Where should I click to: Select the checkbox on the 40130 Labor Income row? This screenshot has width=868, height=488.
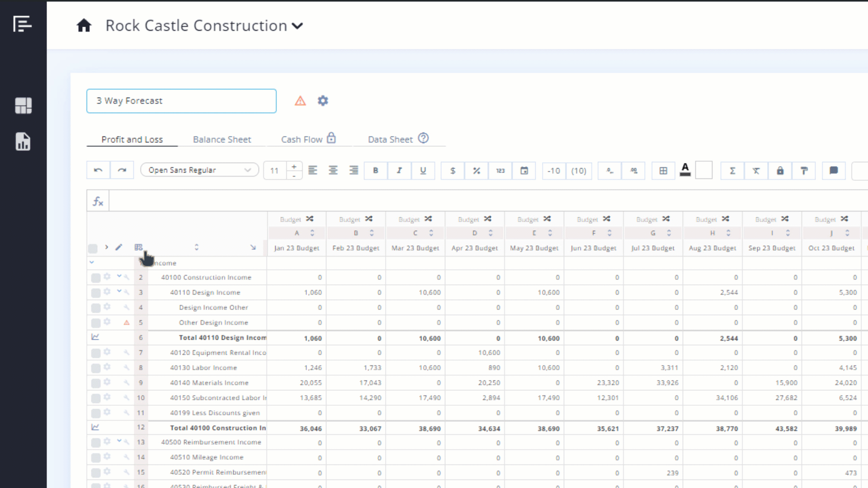(95, 368)
